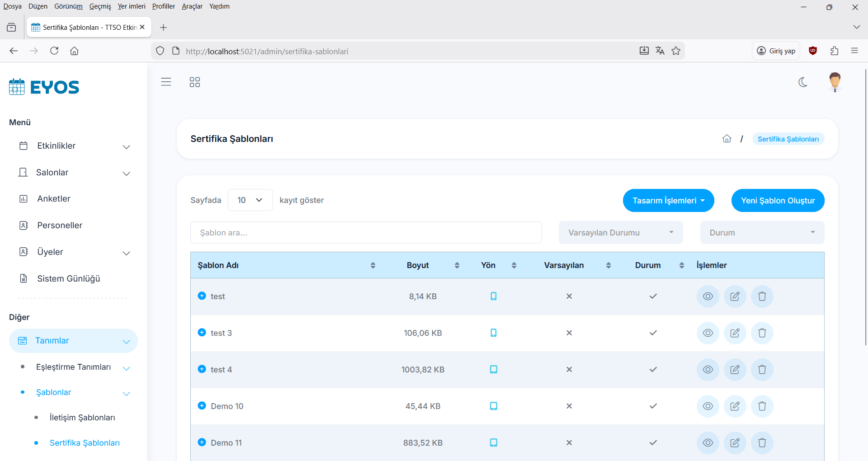Open the apps grid icon in header

click(194, 82)
